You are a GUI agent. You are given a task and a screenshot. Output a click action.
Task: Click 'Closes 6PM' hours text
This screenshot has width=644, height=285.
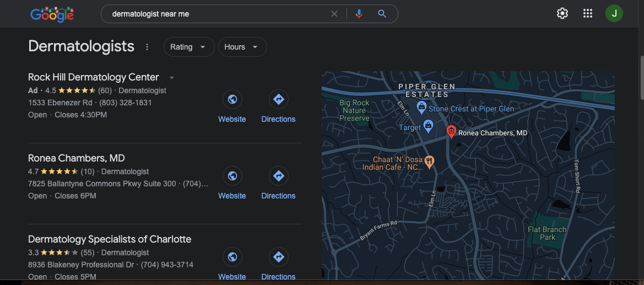[75, 196]
